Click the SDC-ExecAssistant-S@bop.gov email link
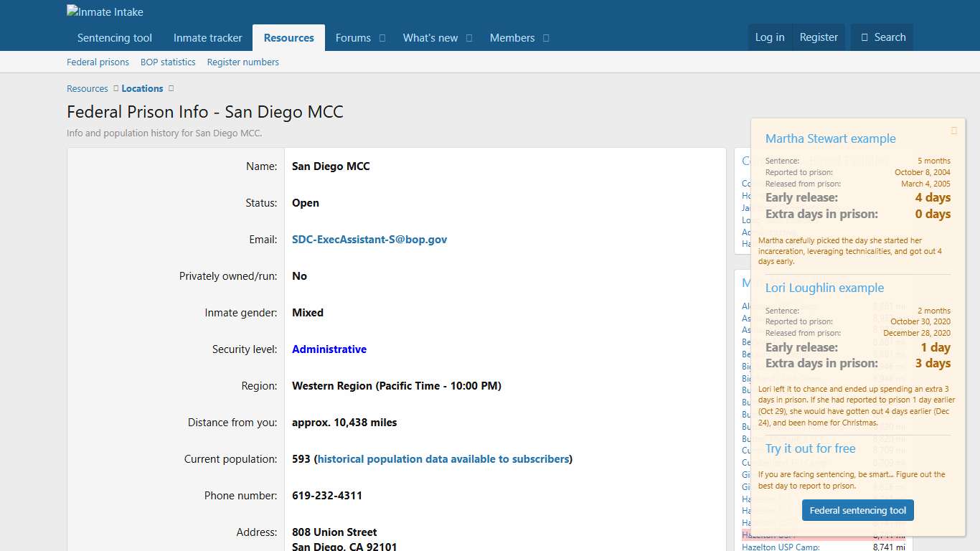The height and width of the screenshot is (551, 980). [369, 239]
